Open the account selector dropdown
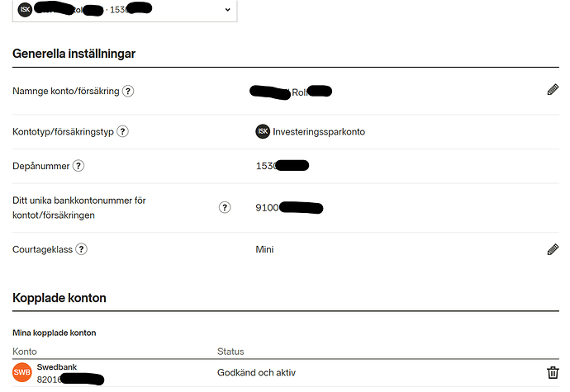Screen dimensions: 570x392 227,10
